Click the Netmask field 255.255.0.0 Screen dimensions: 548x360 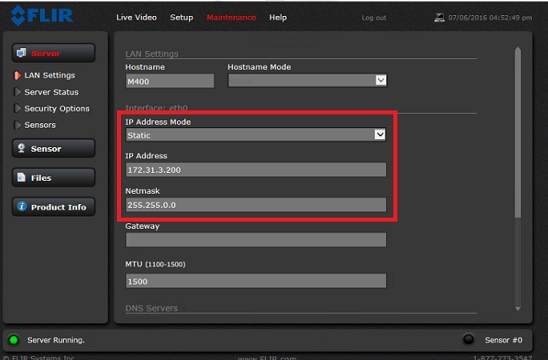[256, 204]
